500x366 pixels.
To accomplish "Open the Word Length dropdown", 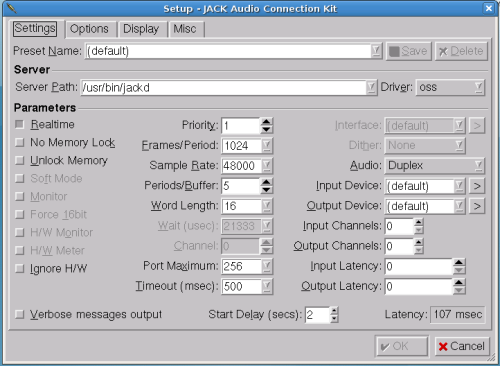I will click(267, 206).
